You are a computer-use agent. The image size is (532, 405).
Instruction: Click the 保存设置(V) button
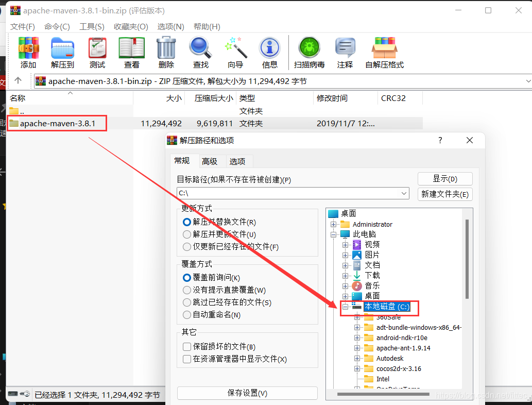pyautogui.click(x=247, y=393)
